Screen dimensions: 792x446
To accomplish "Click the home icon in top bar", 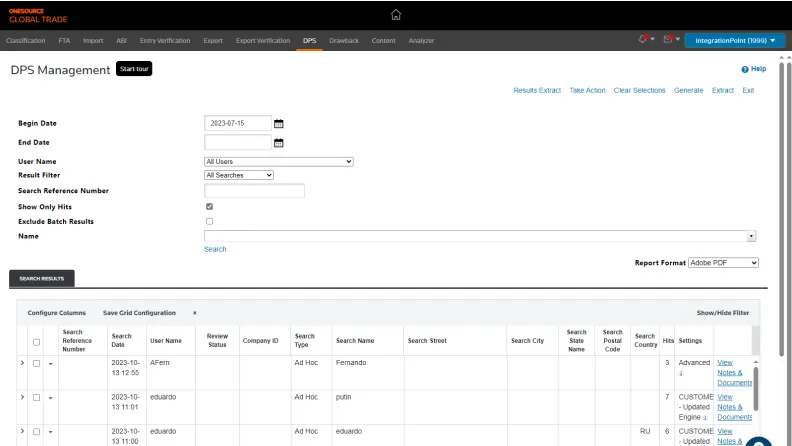I will [x=396, y=15].
